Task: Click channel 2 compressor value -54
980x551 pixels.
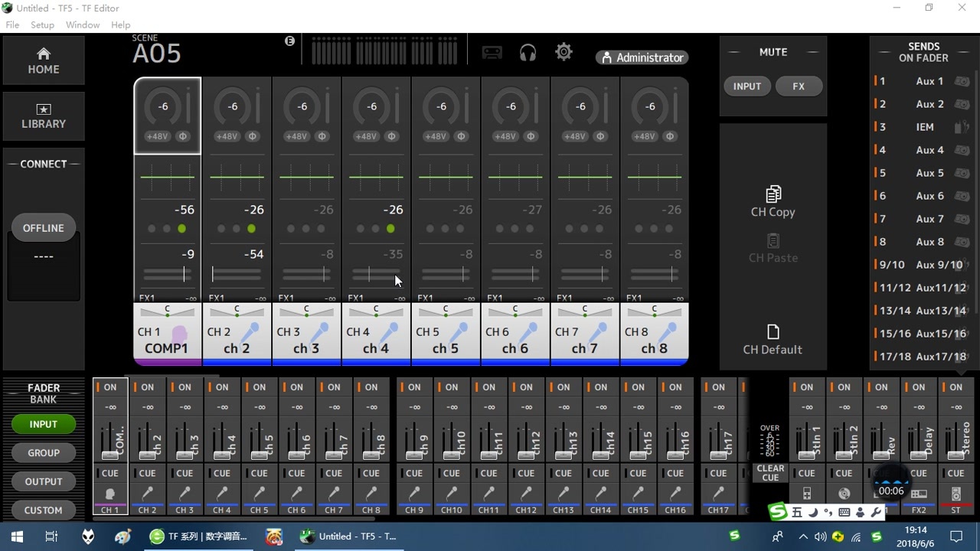Action: pos(253,254)
